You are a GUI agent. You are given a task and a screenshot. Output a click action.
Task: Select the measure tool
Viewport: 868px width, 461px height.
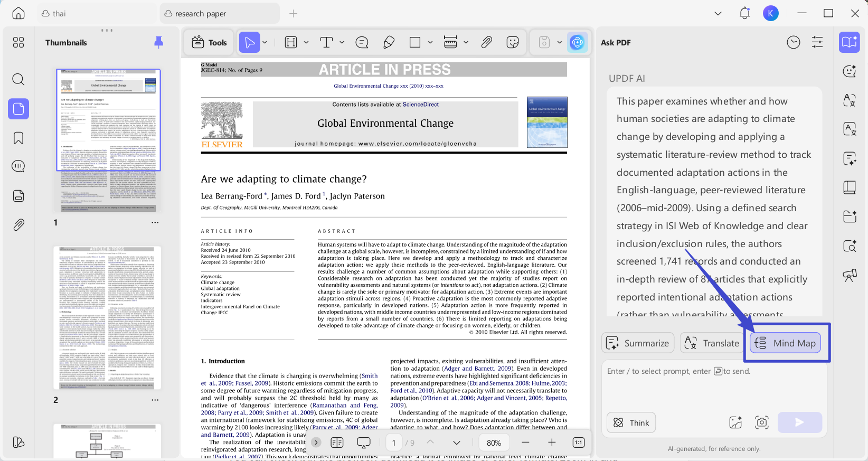click(450, 42)
